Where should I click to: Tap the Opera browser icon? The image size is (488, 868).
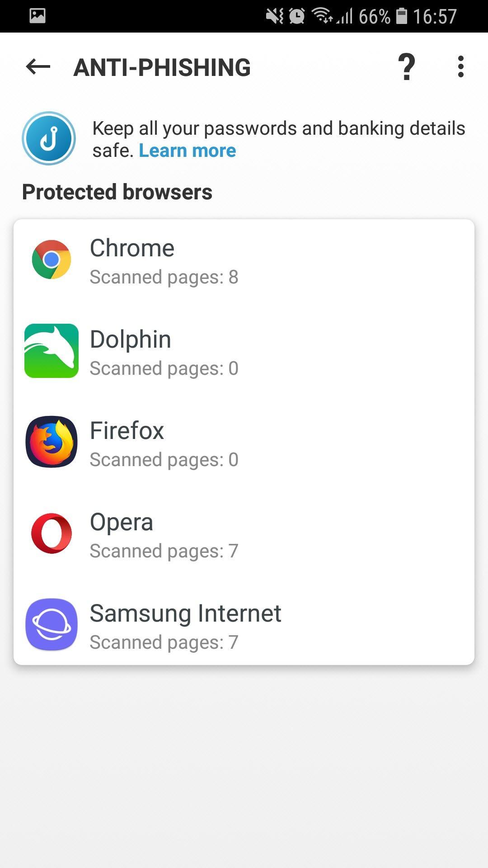52,533
